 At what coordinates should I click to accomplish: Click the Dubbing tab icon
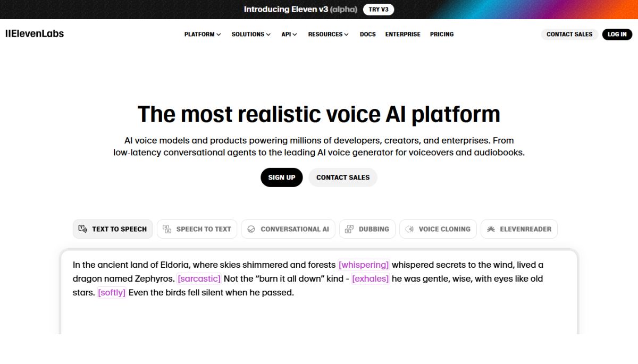point(349,229)
